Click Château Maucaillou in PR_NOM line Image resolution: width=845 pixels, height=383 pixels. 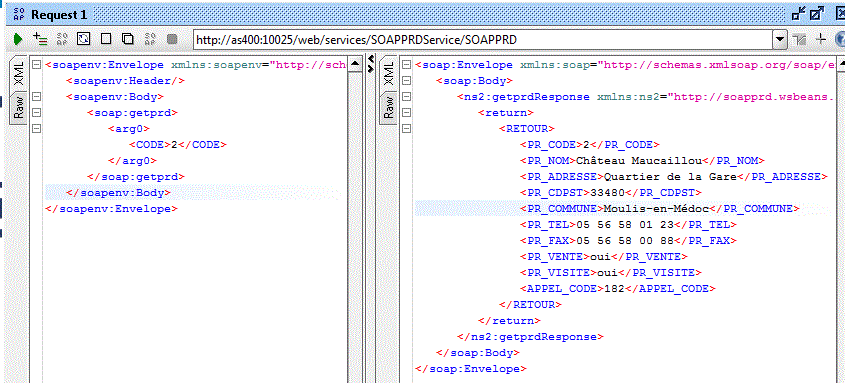click(x=640, y=161)
